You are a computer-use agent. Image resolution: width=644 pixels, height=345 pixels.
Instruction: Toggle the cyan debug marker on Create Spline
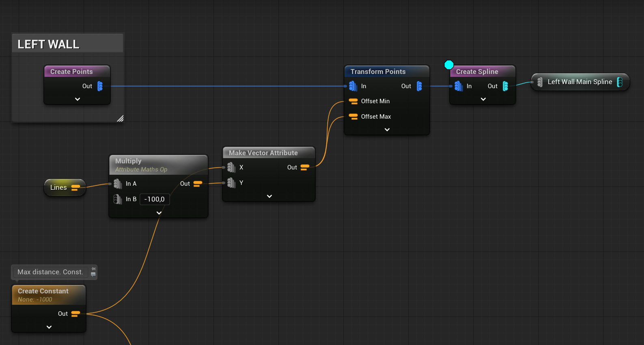point(449,65)
